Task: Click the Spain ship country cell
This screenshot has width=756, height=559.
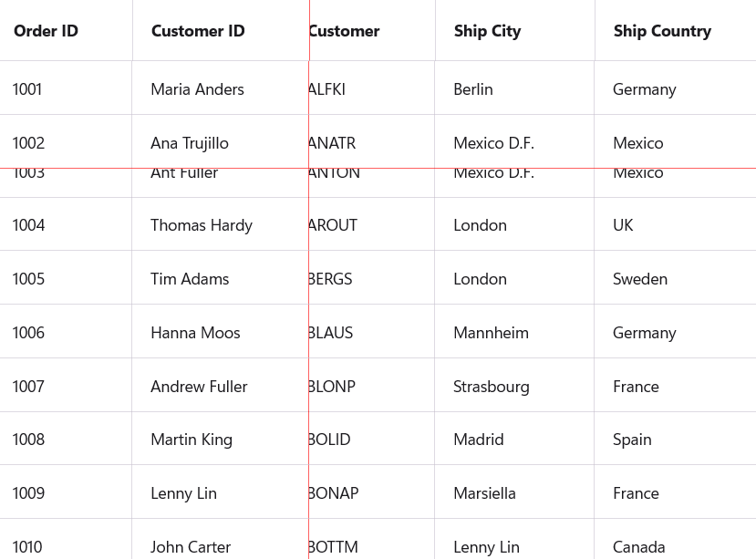Action: 632,440
